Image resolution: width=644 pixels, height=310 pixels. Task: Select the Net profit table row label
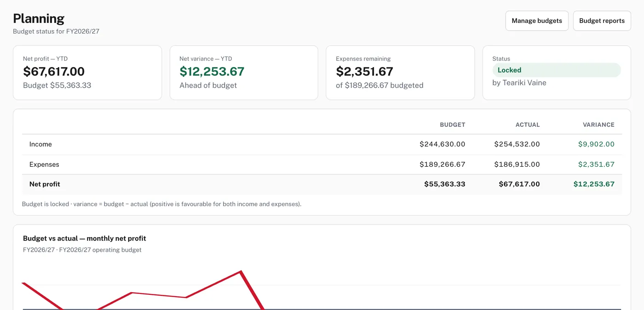pyautogui.click(x=45, y=184)
